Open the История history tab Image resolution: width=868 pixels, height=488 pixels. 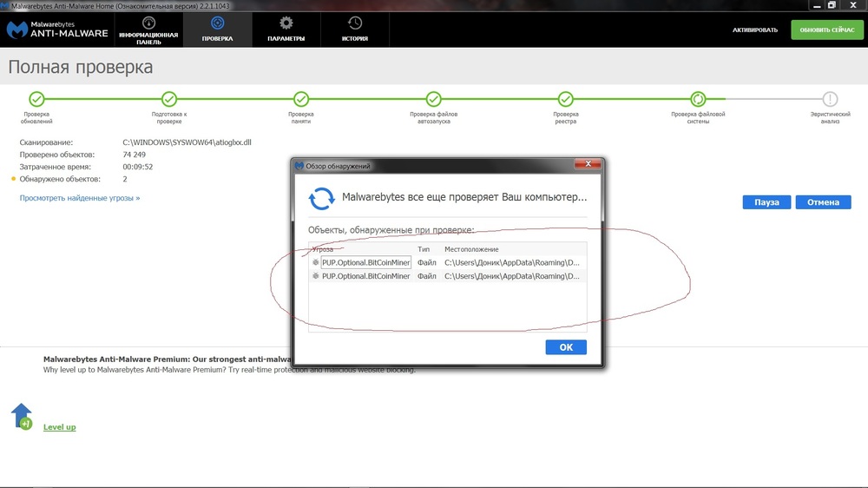[355, 30]
